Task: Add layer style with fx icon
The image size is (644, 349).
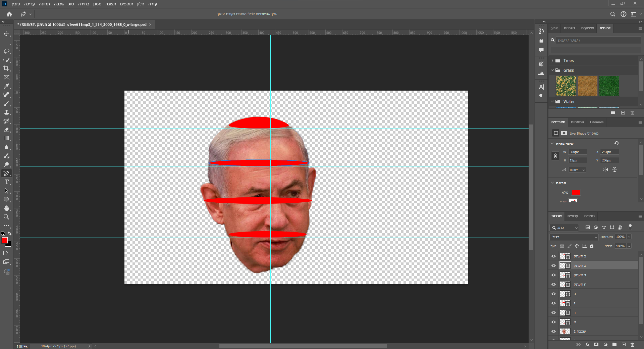Action: point(587,345)
